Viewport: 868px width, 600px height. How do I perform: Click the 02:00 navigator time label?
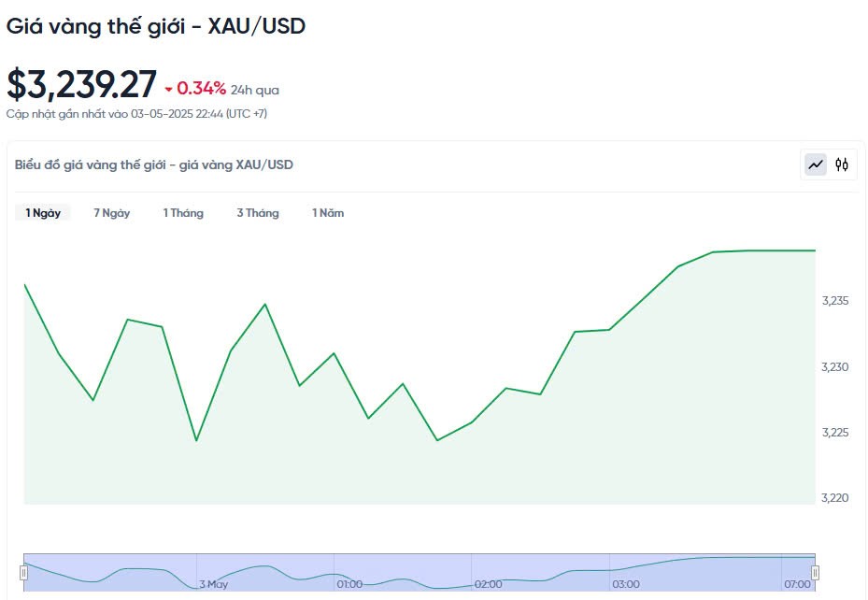[488, 584]
